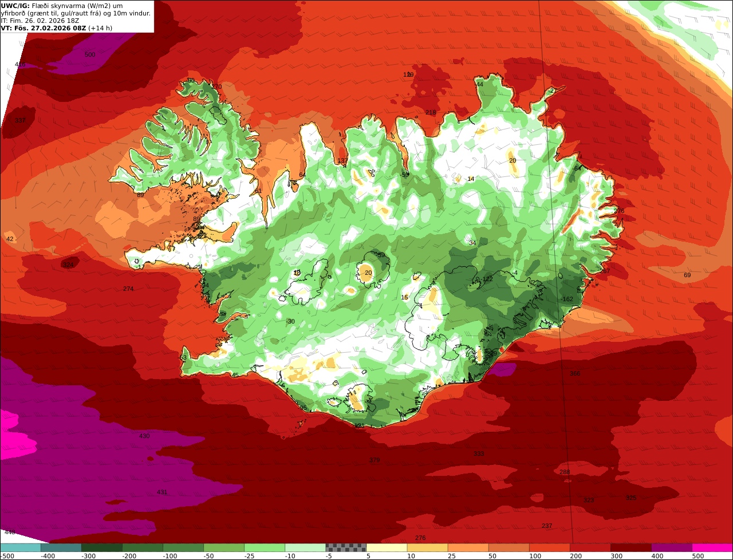Image resolution: width=733 pixels, height=560 pixels.
Task: Select the darkest green -300 to -200 legend swatch
Action: [x=102, y=547]
